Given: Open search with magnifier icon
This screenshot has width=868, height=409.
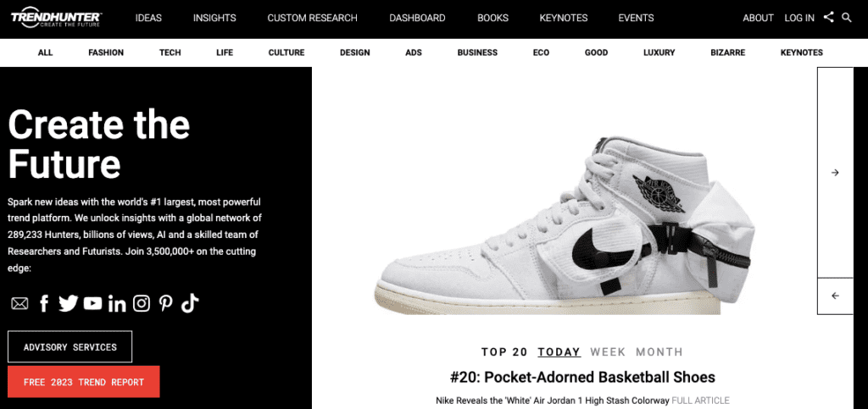Looking at the screenshot, I should click(x=847, y=17).
